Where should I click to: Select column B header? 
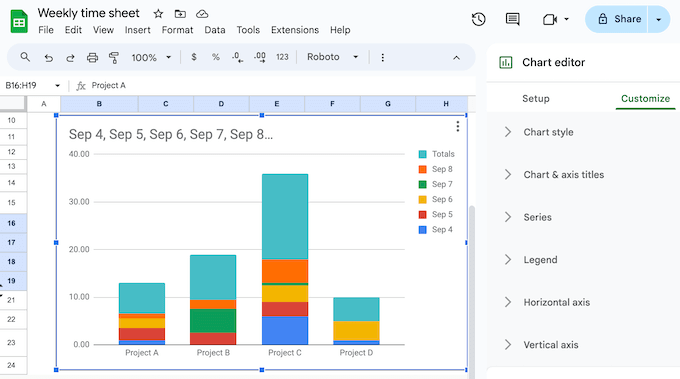(99, 104)
